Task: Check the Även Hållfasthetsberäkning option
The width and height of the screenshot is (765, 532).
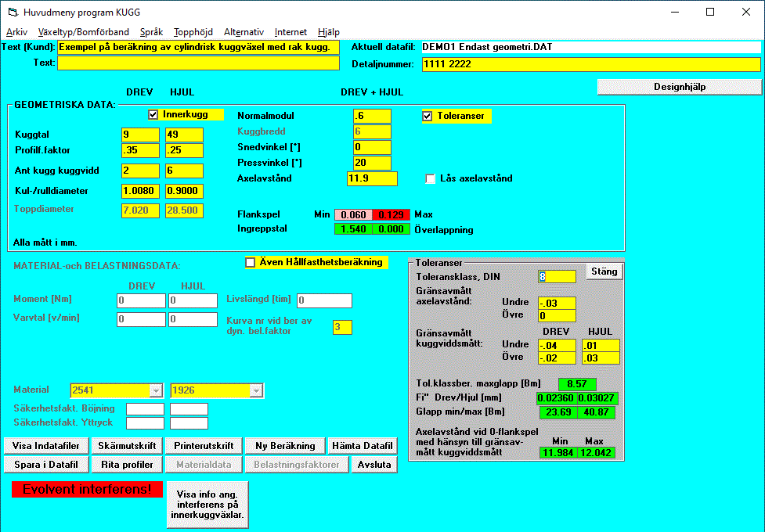Action: point(251,262)
